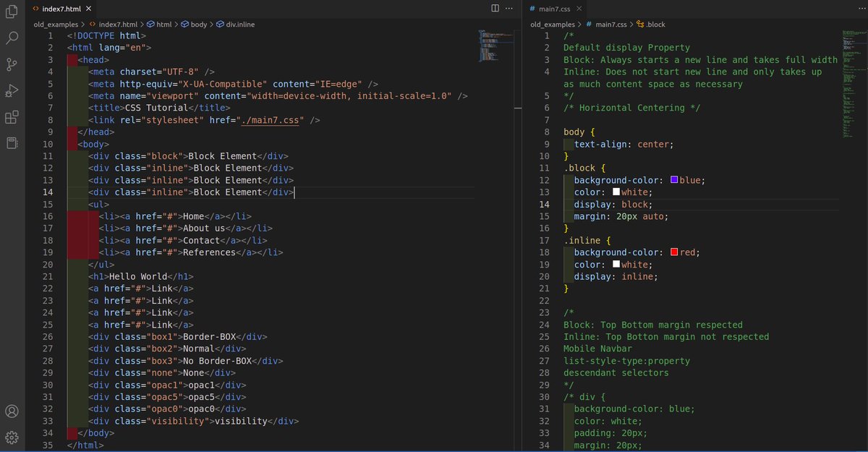
Task: Click line number 14 in main7.css
Action: tap(545, 204)
